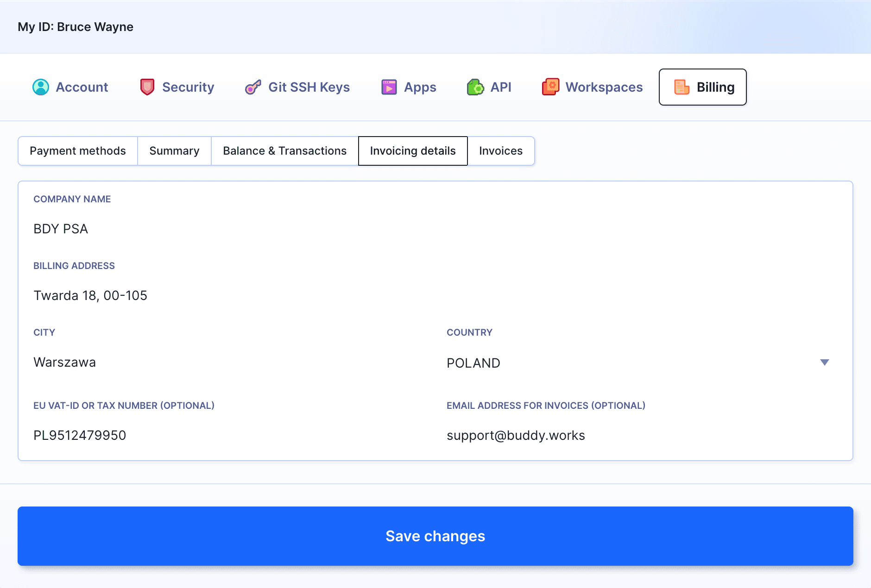View the Invoices tab
Image resolution: width=871 pixels, height=588 pixels.
tap(500, 151)
